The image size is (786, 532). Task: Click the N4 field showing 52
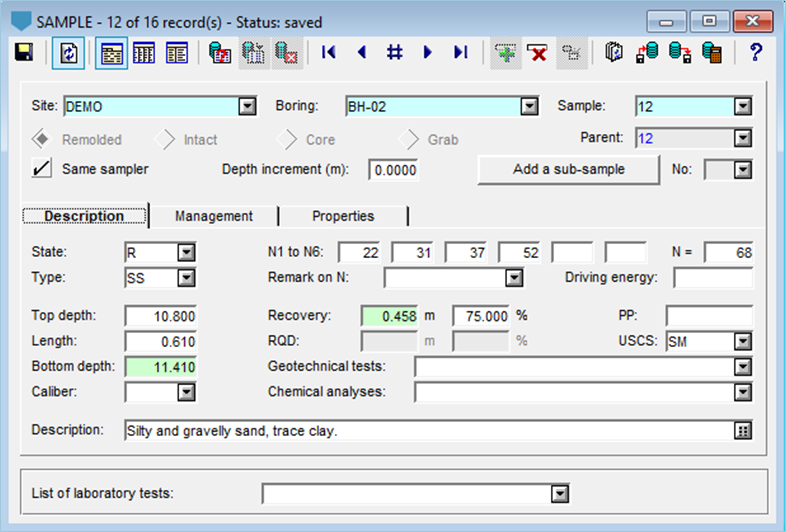(519, 252)
